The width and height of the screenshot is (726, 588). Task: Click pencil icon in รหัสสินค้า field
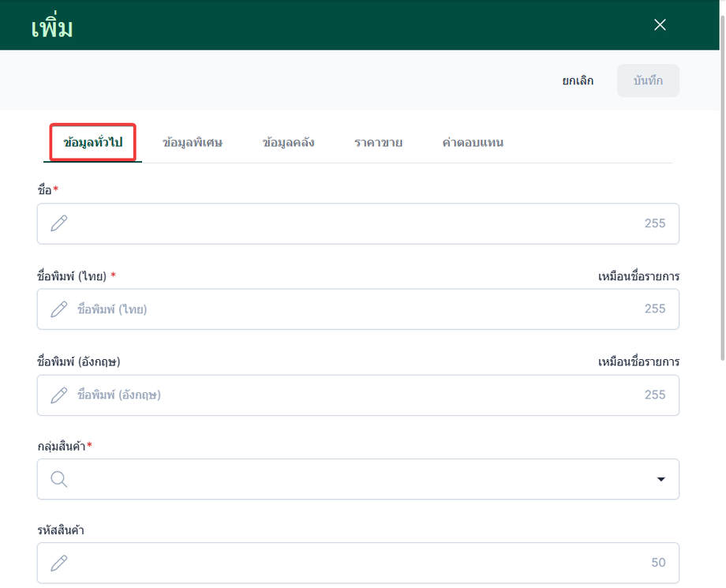59,564
